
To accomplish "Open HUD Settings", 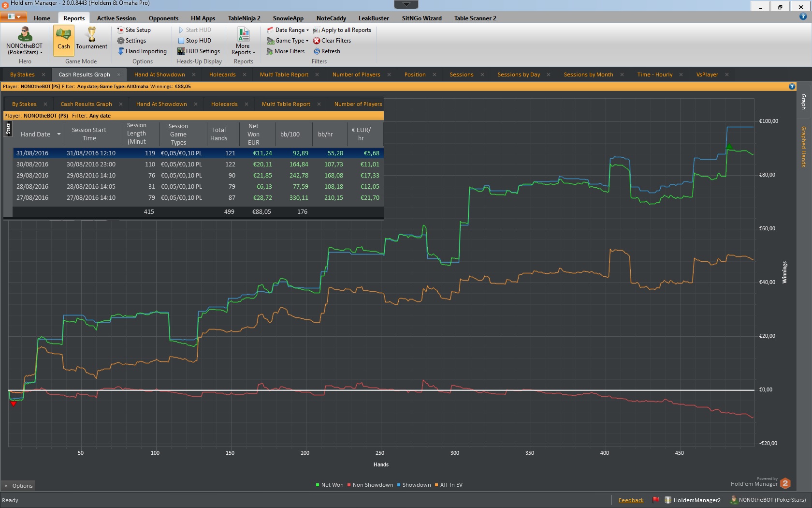I will [199, 51].
